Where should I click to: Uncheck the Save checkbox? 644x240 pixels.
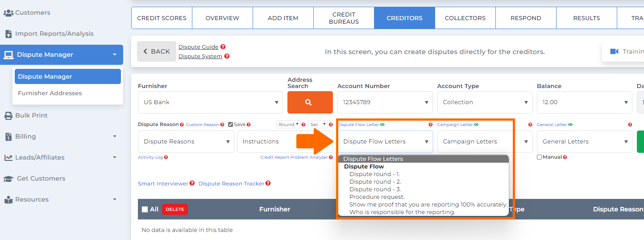pyautogui.click(x=230, y=125)
